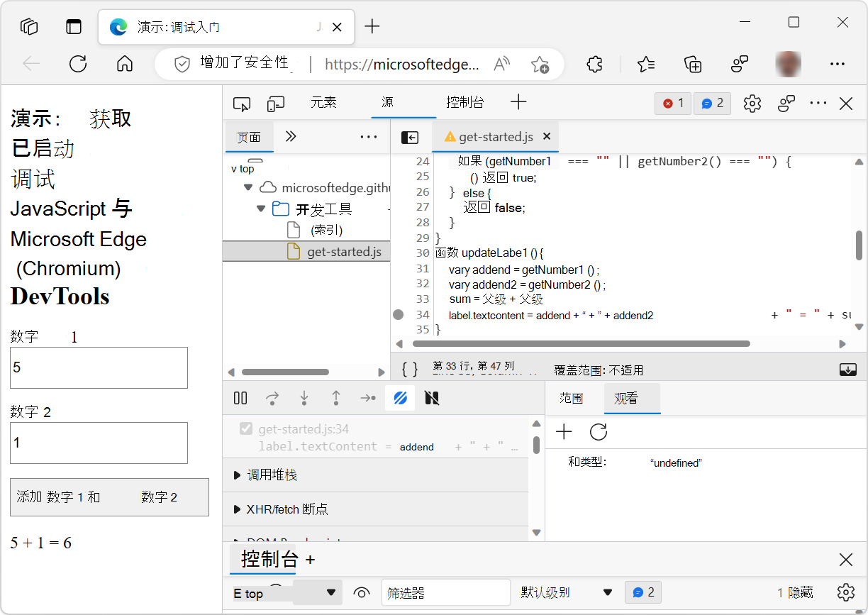This screenshot has width=868, height=615.
Task: Show the 2 issues badge in toolbar
Action: tap(712, 104)
